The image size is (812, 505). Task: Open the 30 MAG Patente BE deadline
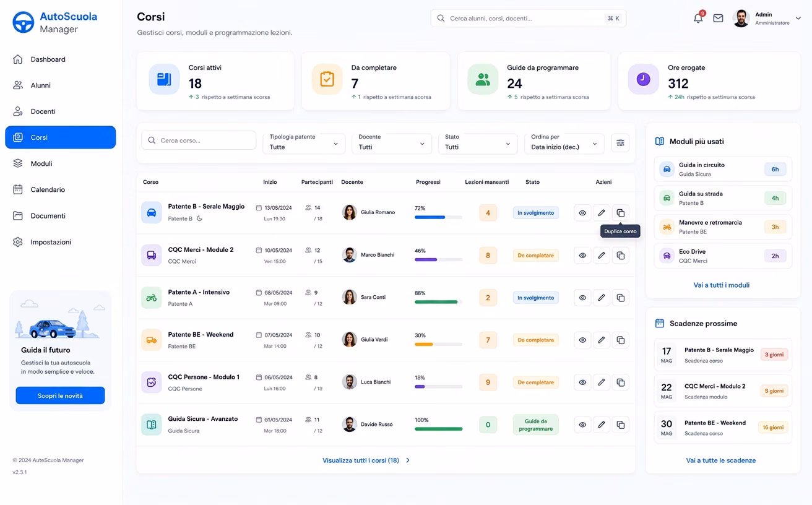click(x=723, y=428)
